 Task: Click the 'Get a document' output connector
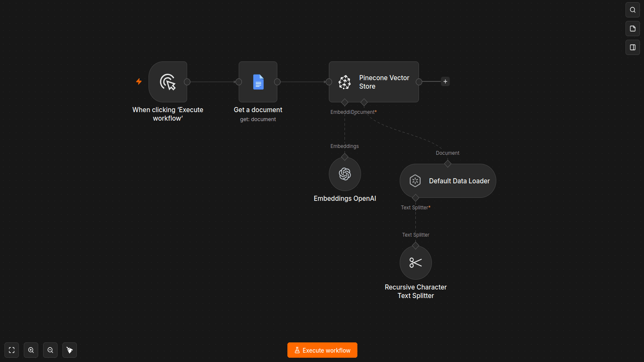tap(277, 82)
